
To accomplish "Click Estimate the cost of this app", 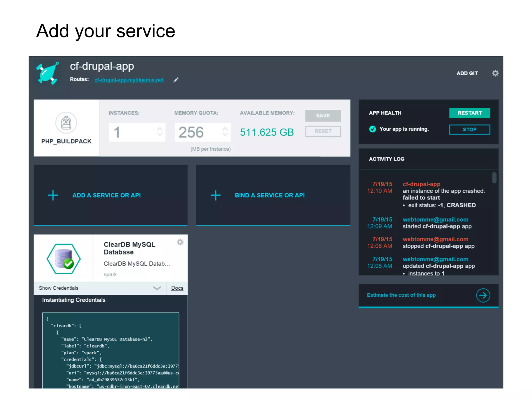I will pos(401,295).
